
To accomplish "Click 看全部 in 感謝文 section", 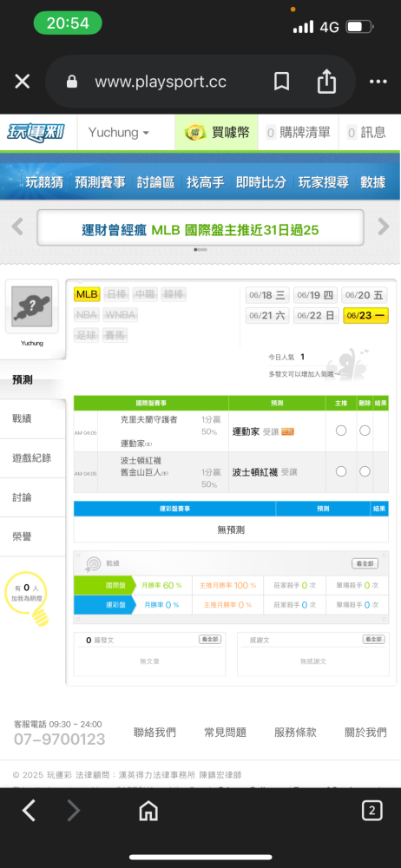I will [374, 640].
